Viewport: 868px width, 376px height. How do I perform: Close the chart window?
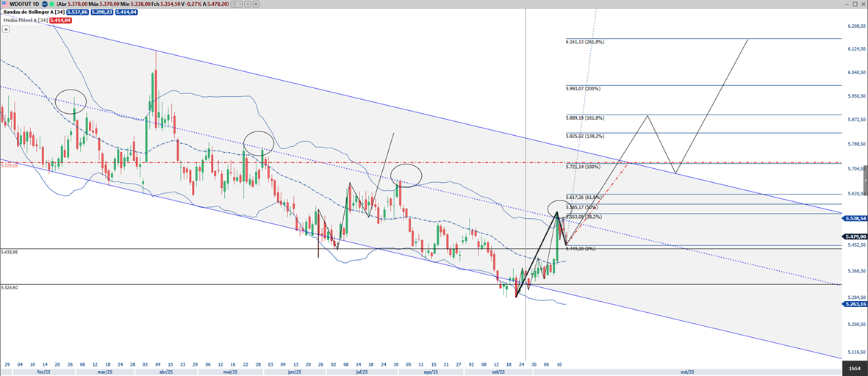tap(863, 4)
